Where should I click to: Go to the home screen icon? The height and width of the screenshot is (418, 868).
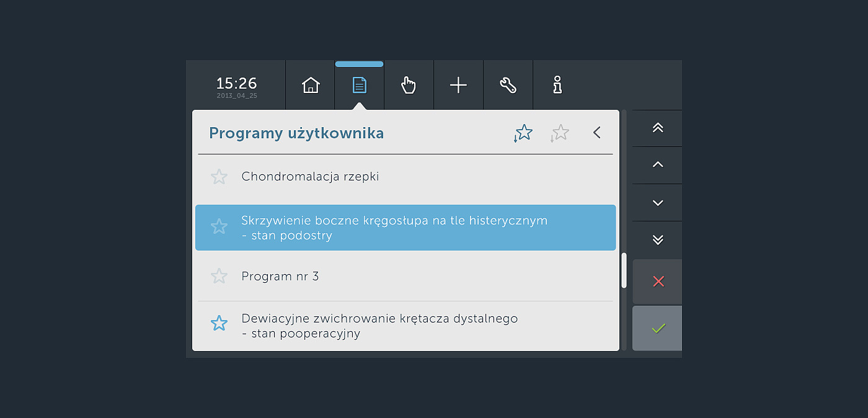pos(310,85)
